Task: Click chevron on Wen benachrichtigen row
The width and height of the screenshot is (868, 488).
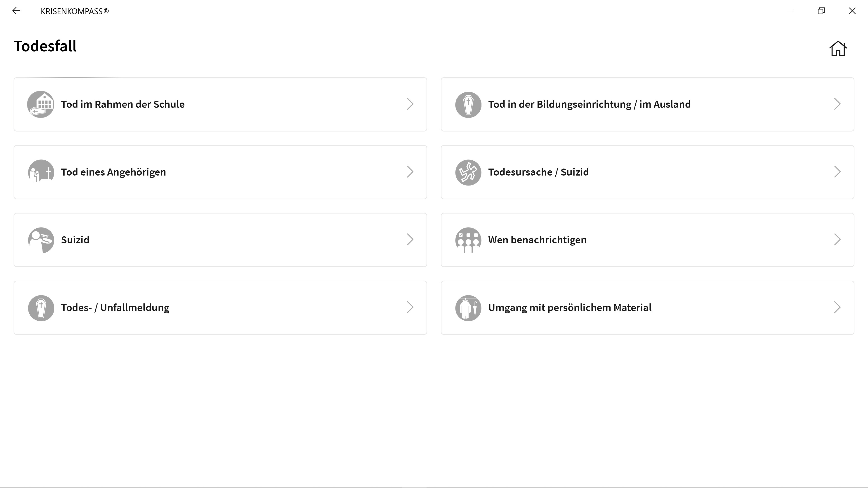Action: pyautogui.click(x=837, y=239)
